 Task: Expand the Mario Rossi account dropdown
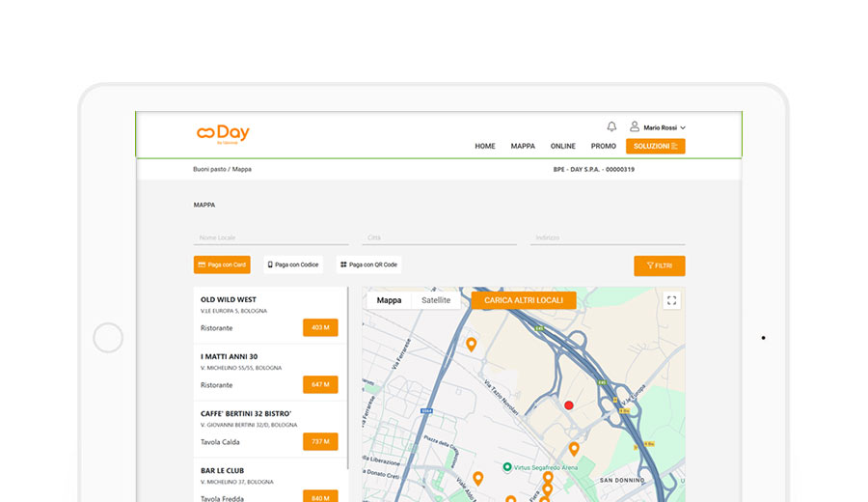[x=665, y=127]
